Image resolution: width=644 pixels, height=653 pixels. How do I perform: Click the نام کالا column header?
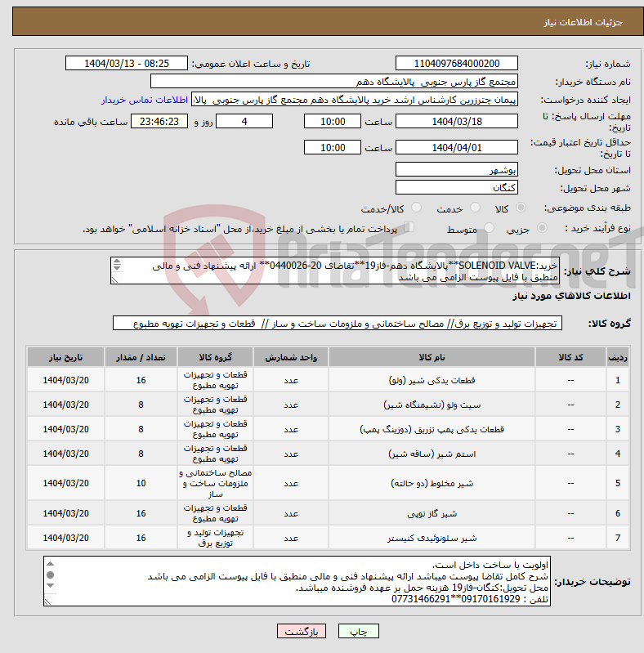[432, 357]
